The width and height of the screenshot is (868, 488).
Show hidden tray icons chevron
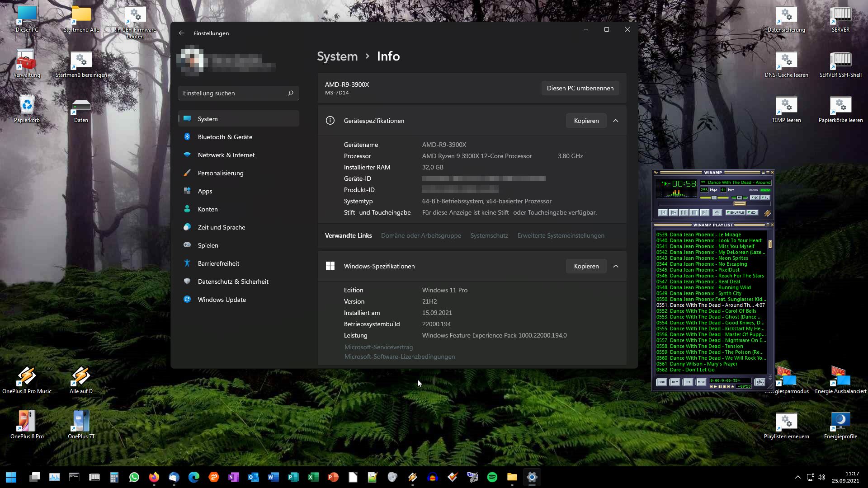point(797,477)
